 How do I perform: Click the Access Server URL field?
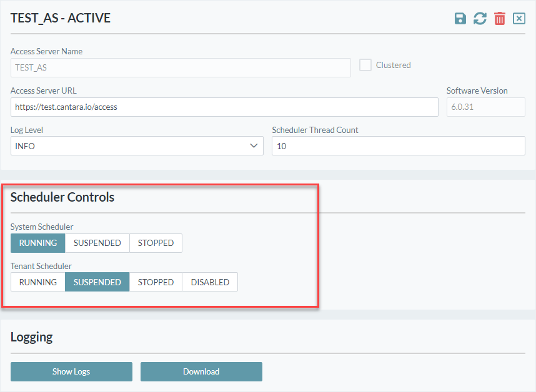pos(224,107)
